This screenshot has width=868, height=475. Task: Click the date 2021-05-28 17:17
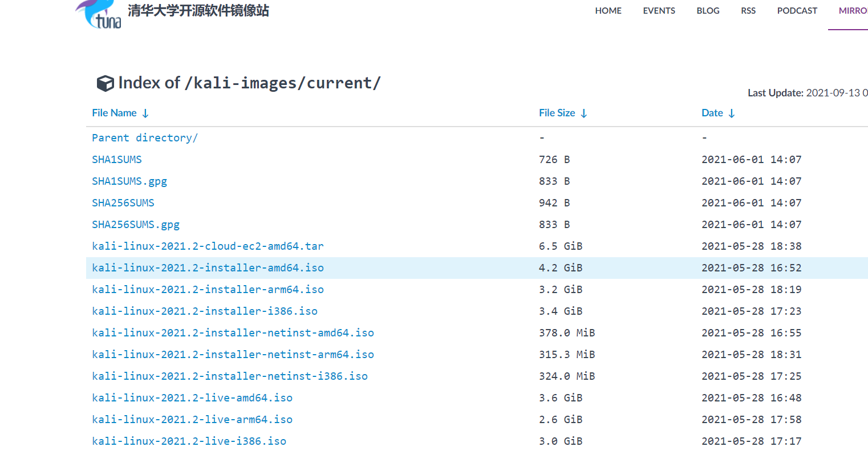[x=752, y=441]
